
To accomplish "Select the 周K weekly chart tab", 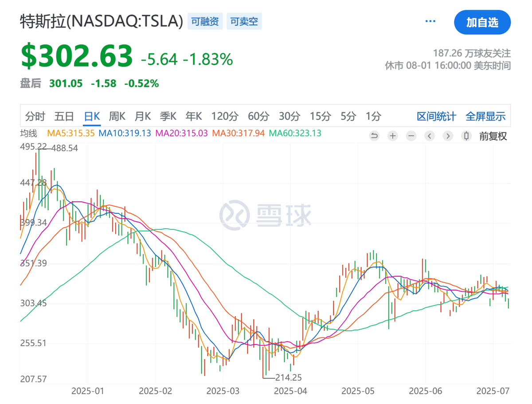I will pos(117,117).
